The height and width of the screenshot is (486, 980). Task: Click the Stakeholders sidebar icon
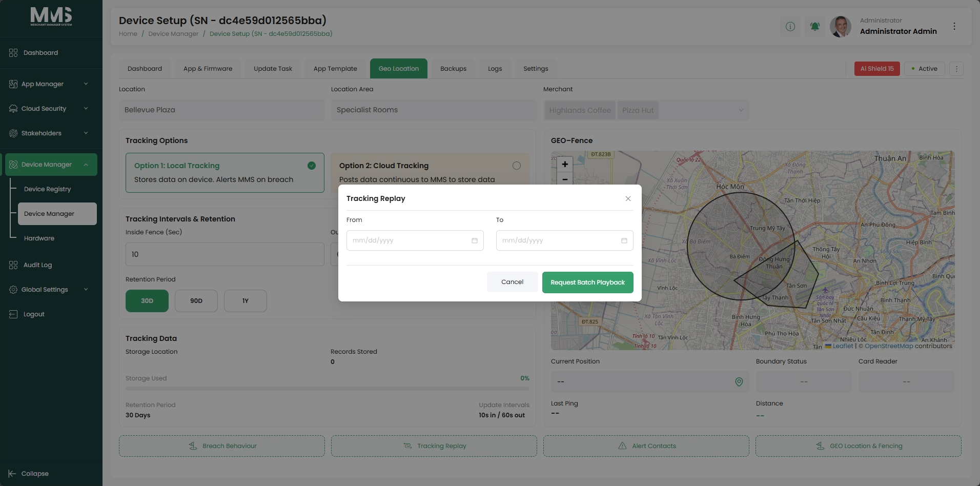coord(13,133)
